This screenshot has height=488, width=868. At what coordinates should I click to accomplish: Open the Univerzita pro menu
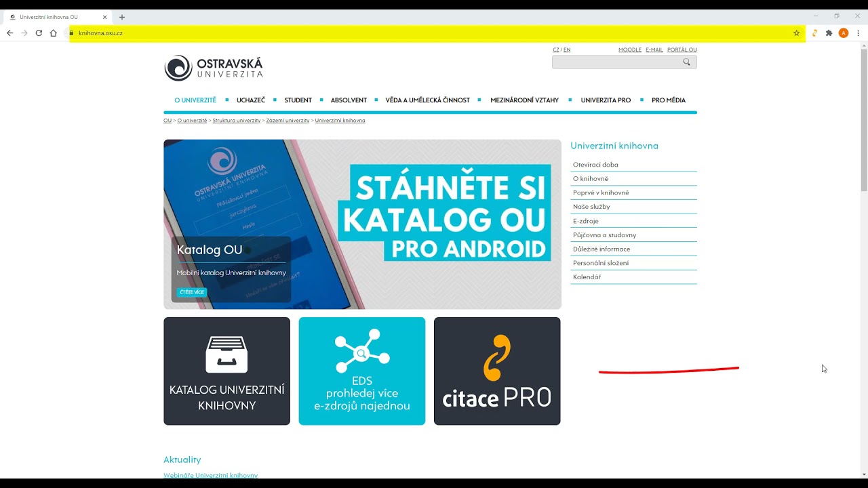pyautogui.click(x=606, y=100)
